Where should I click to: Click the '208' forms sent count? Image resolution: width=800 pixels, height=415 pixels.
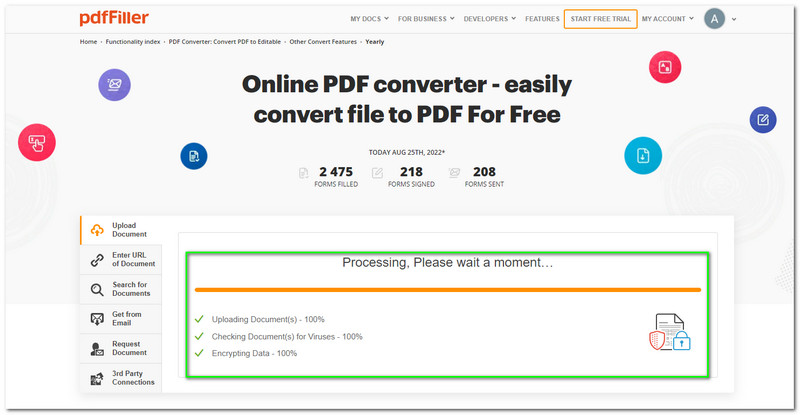click(x=484, y=172)
